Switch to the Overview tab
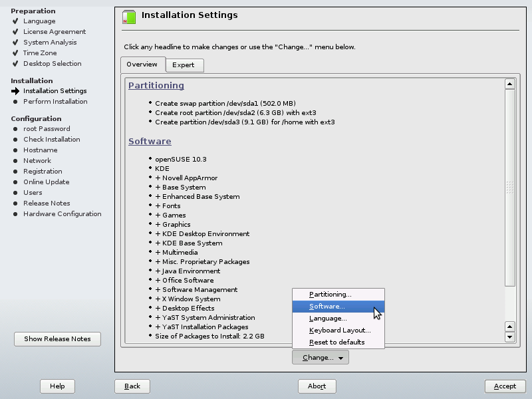The width and height of the screenshot is (532, 399). (x=143, y=65)
